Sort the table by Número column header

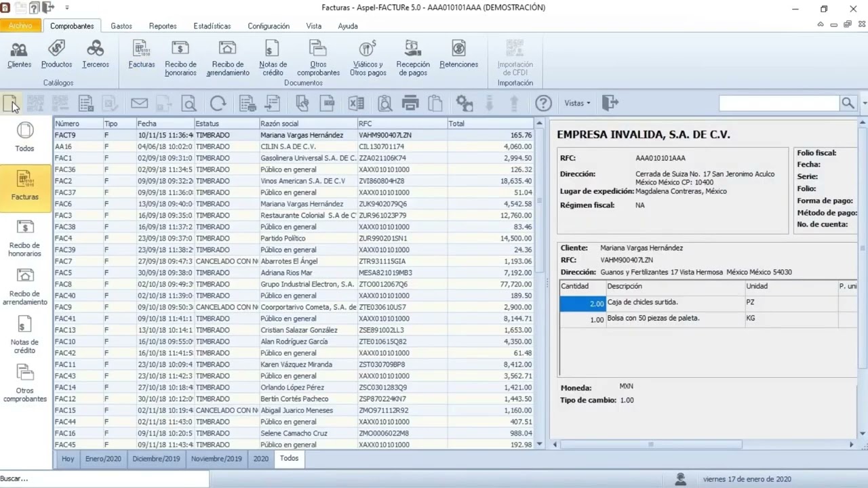[x=78, y=124]
